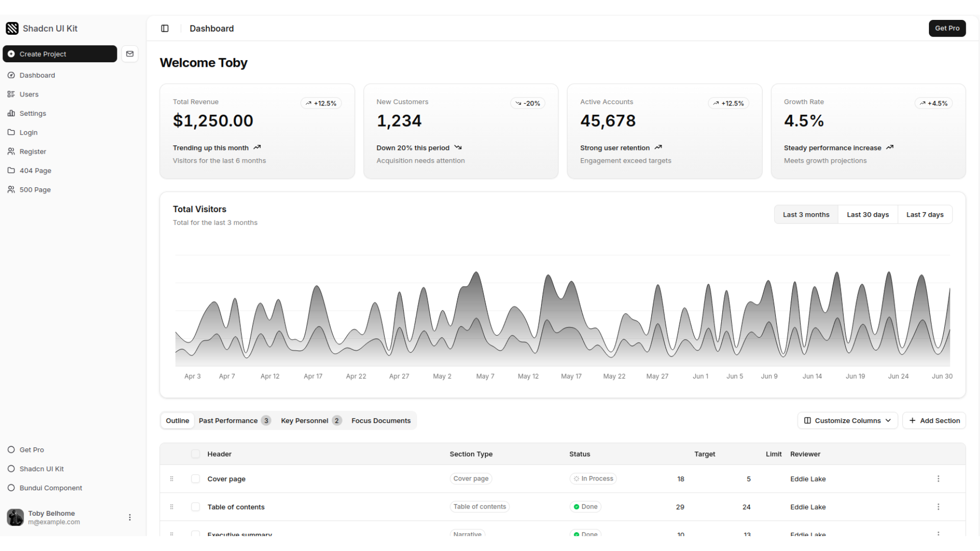The width and height of the screenshot is (980, 551).
Task: Toggle the sidebar collapse icon
Action: tap(164, 29)
